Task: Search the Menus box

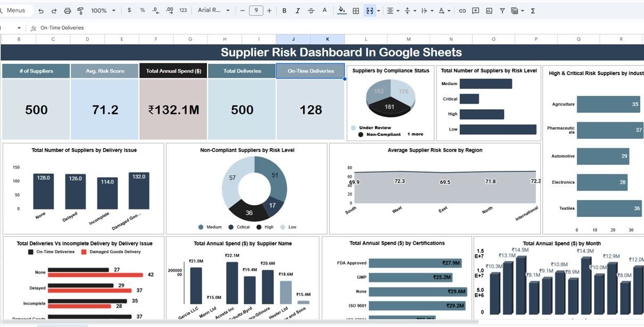Action: coord(16,11)
